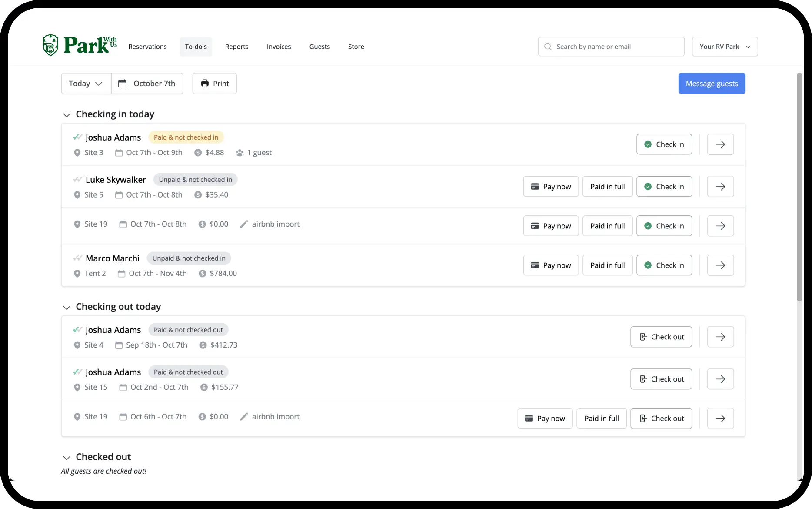812x509 pixels.
Task: Click guests icon beside 1 guest
Action: (240, 153)
